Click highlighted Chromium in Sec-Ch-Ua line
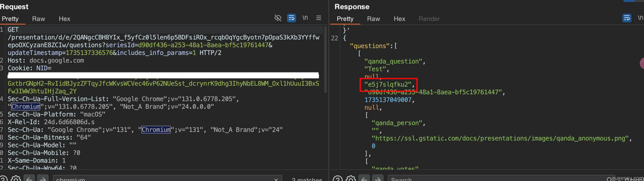The image size is (644, 181). (156, 130)
